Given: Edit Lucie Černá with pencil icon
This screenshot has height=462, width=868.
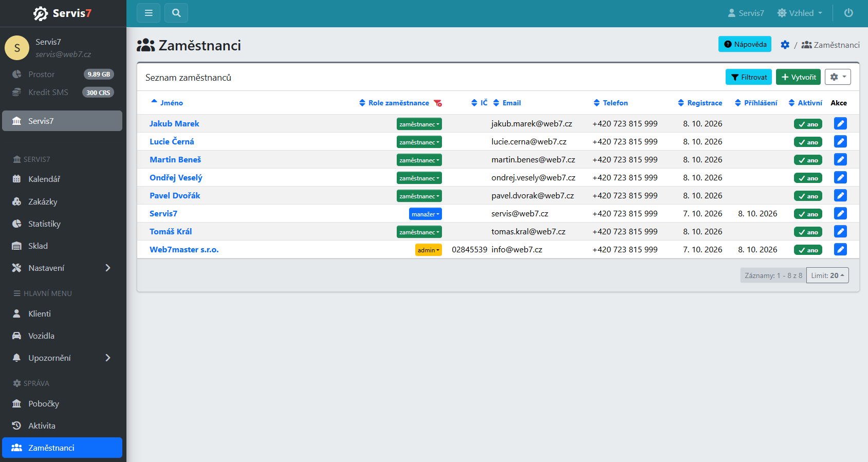Looking at the screenshot, I should tap(840, 141).
